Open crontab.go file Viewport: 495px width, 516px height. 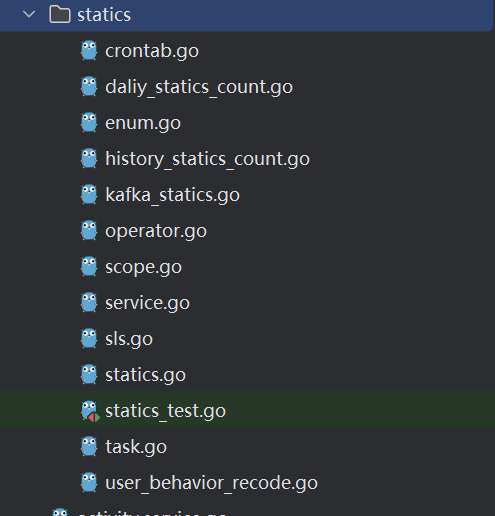pyautogui.click(x=152, y=51)
